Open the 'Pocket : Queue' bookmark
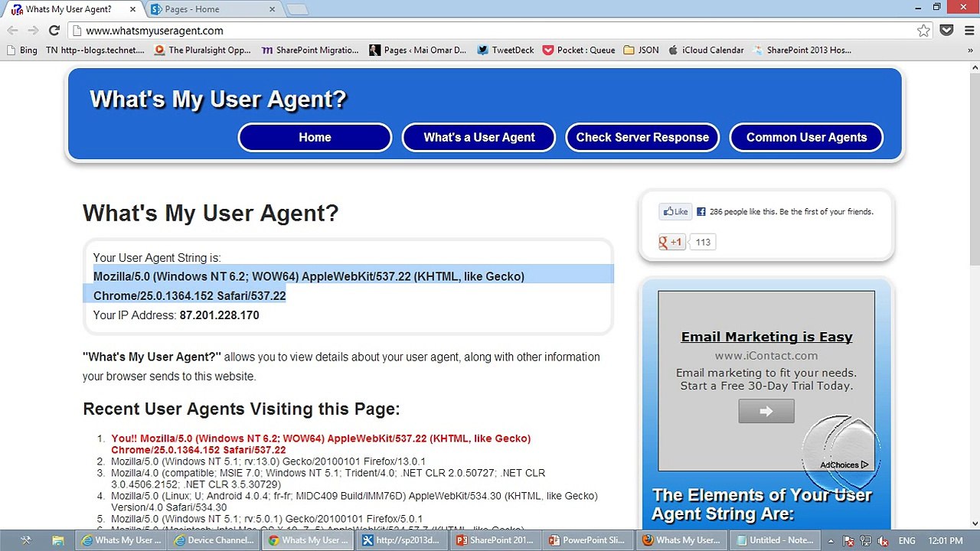This screenshot has width=980, height=551. (579, 50)
